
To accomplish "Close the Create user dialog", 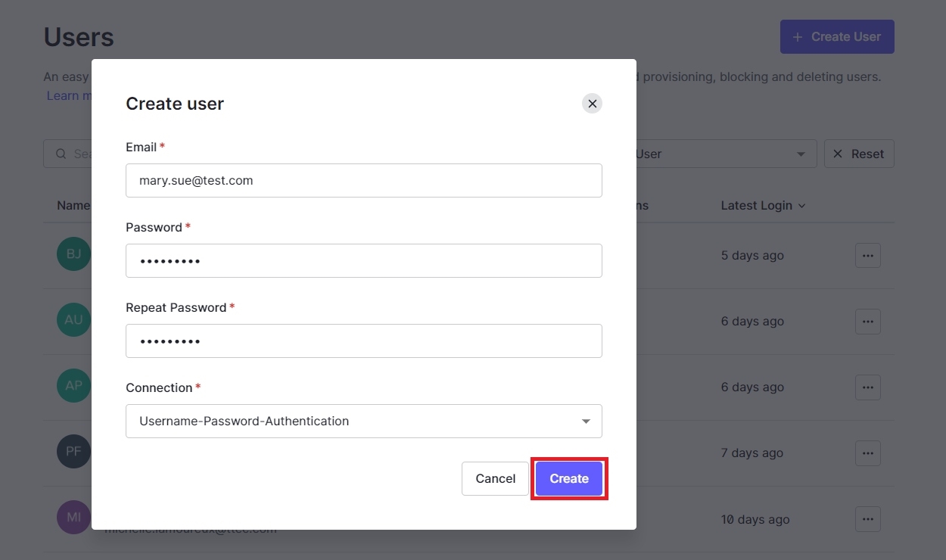I will click(x=592, y=104).
